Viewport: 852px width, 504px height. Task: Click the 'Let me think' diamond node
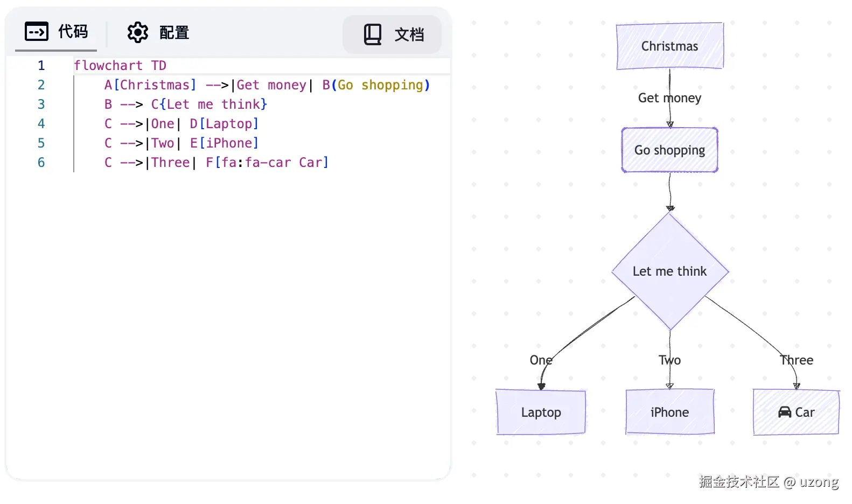[x=669, y=271]
